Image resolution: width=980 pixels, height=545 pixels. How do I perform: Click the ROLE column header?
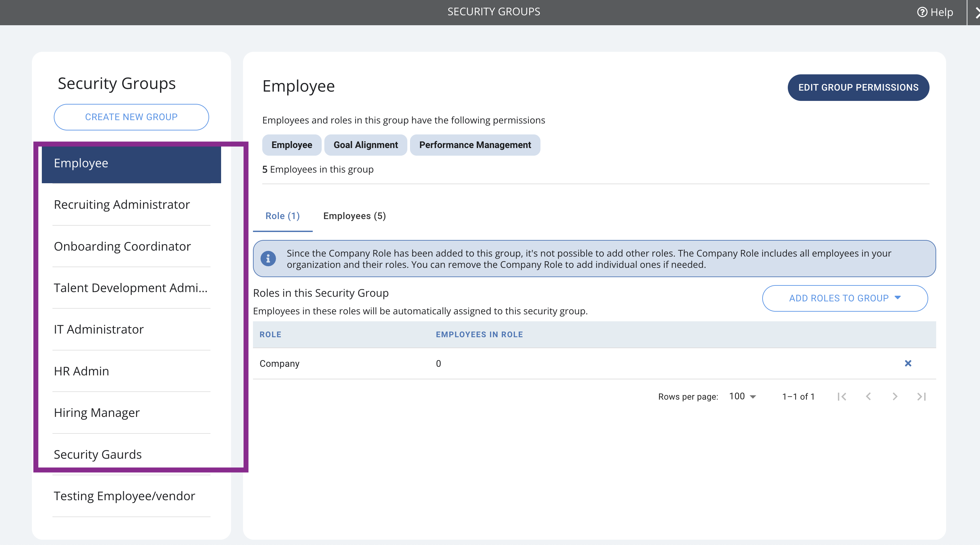point(271,335)
